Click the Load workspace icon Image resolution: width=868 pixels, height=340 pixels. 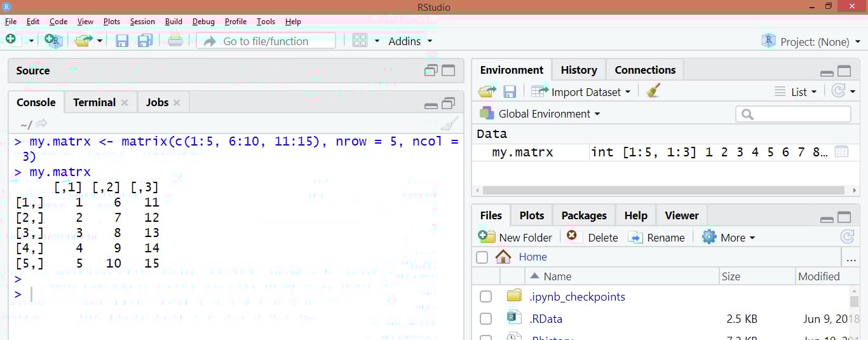[x=487, y=92]
